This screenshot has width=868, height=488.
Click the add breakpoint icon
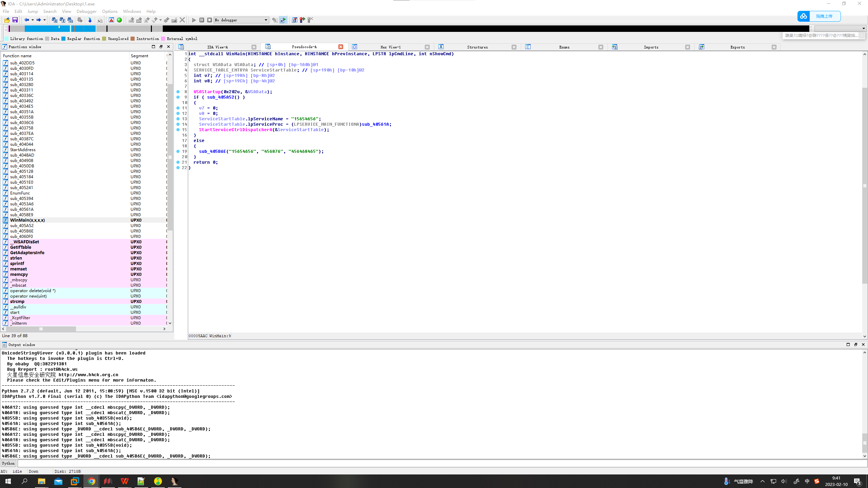coord(302,20)
